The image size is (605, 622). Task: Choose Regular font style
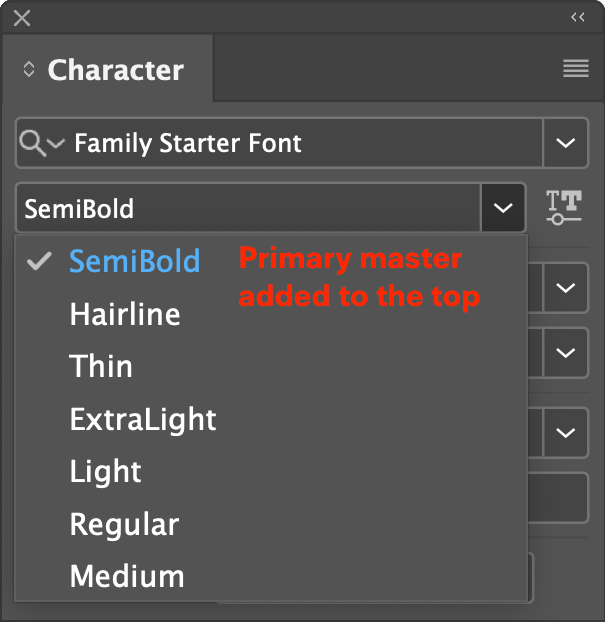point(124,524)
